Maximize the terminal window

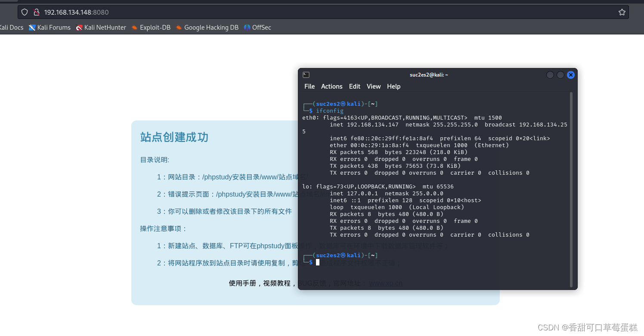point(560,75)
